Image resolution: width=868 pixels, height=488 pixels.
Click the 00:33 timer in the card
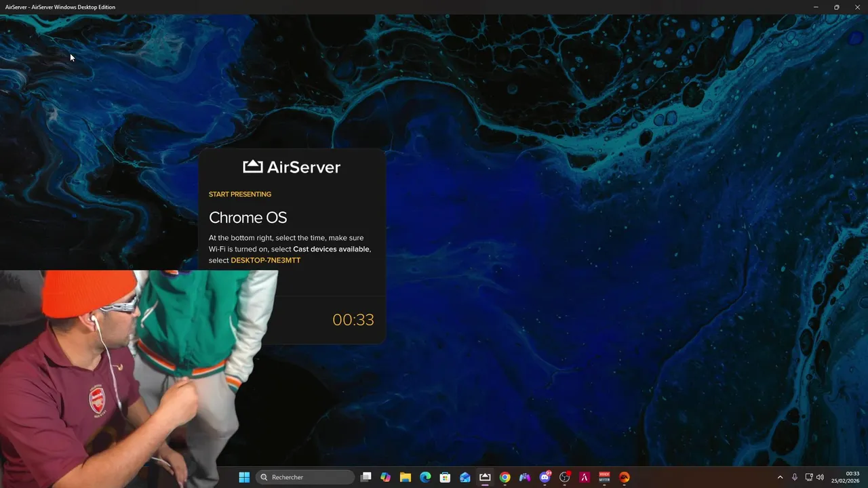[353, 320]
